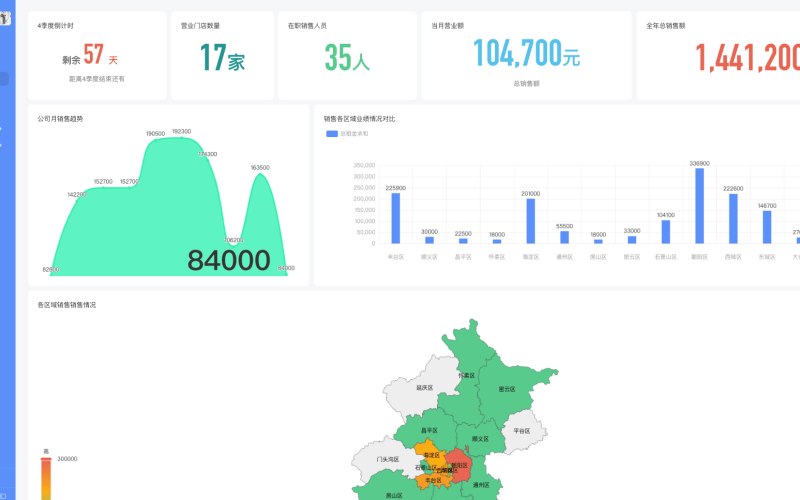This screenshot has height=500, width=800.
Task: Click the 17家 store count card
Action: pyautogui.click(x=222, y=56)
